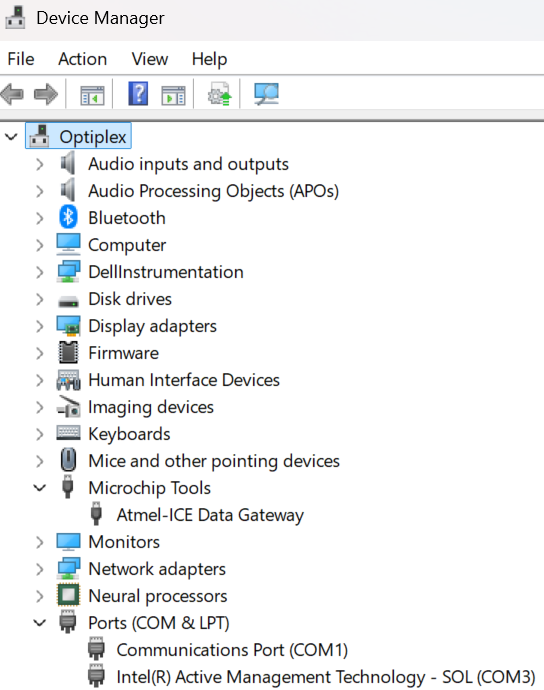This screenshot has width=544, height=690.
Task: Click the Display adapters category icon
Action: point(69,326)
